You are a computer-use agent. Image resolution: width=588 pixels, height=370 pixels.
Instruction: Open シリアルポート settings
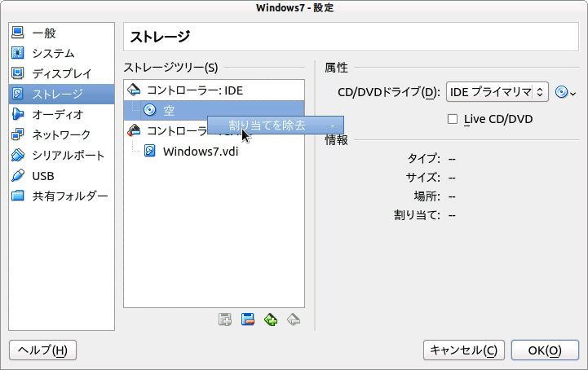coord(61,155)
